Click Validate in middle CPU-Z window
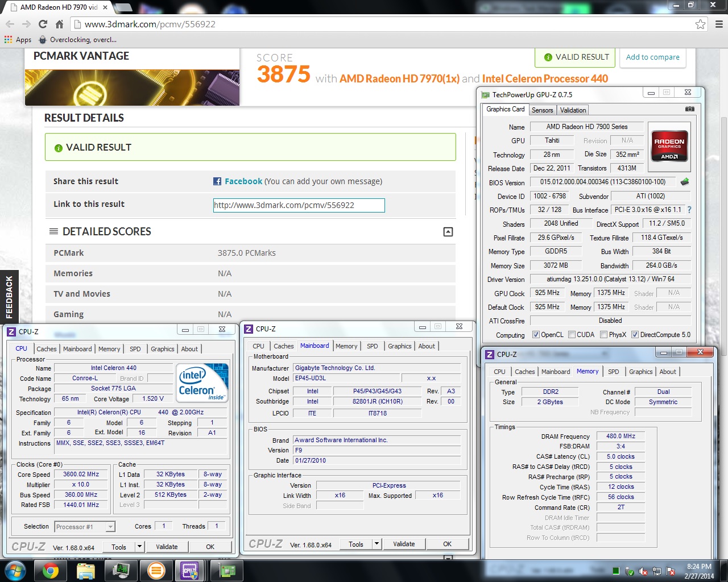Screen dimensions: 728x582 point(404,544)
